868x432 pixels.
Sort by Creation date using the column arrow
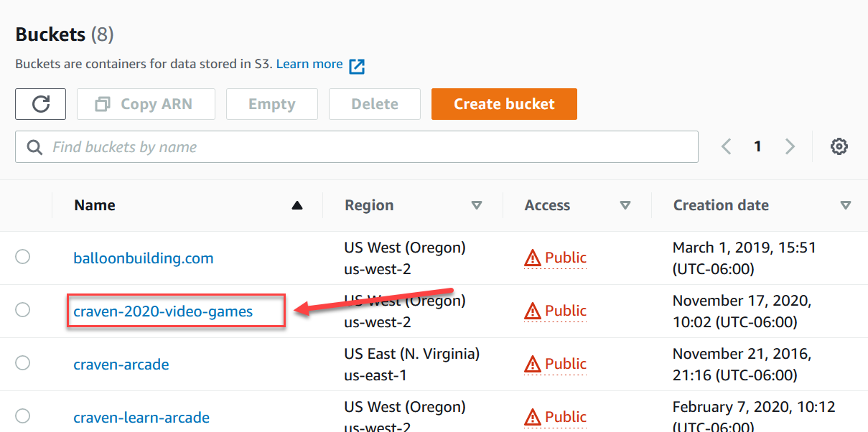point(846,205)
